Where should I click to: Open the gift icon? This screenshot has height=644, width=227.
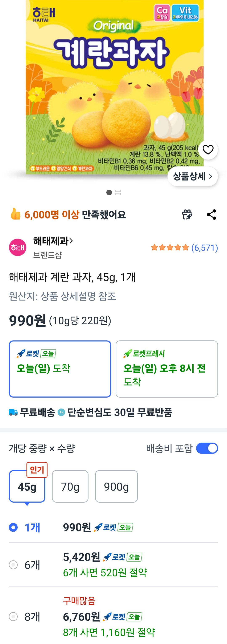pyautogui.click(x=187, y=214)
